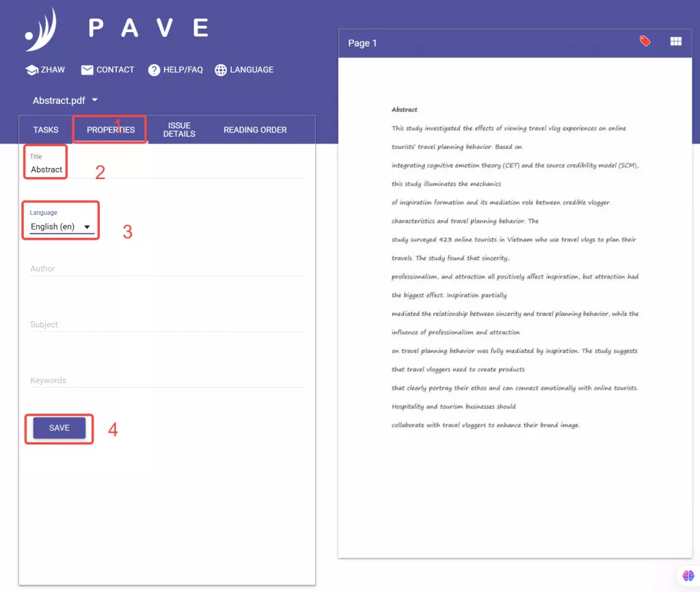Click the bold Abstract heading in the document
The image size is (700, 592).
[405, 110]
